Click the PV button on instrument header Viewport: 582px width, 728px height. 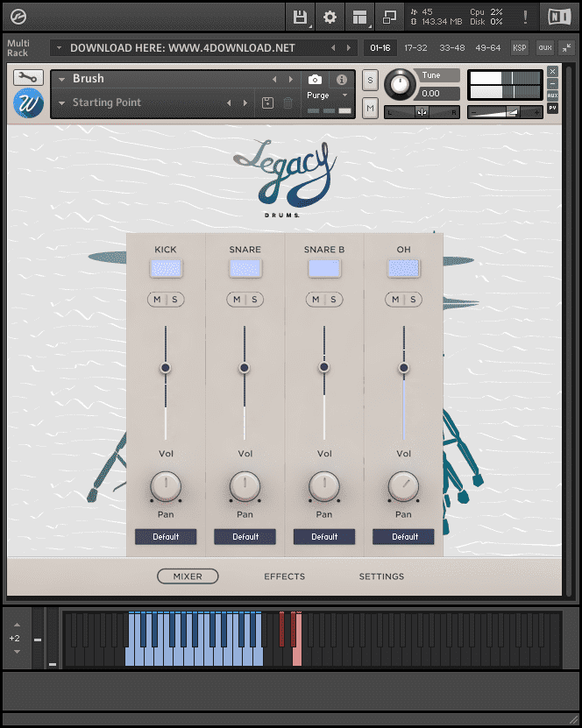click(x=552, y=108)
